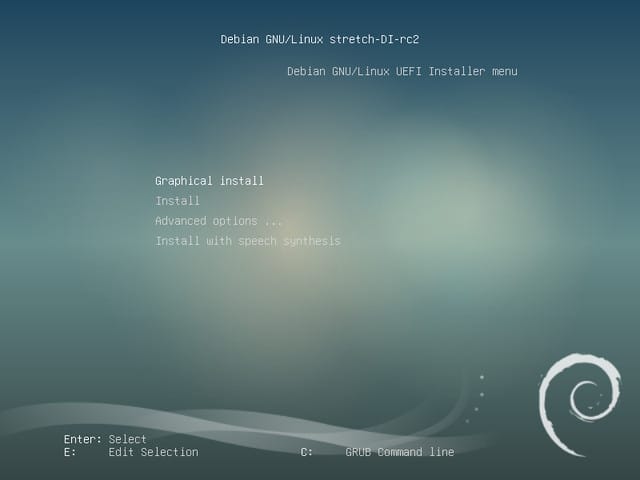Image resolution: width=640 pixels, height=480 pixels.
Task: Select Install with speech synthesis
Action: [x=248, y=241]
